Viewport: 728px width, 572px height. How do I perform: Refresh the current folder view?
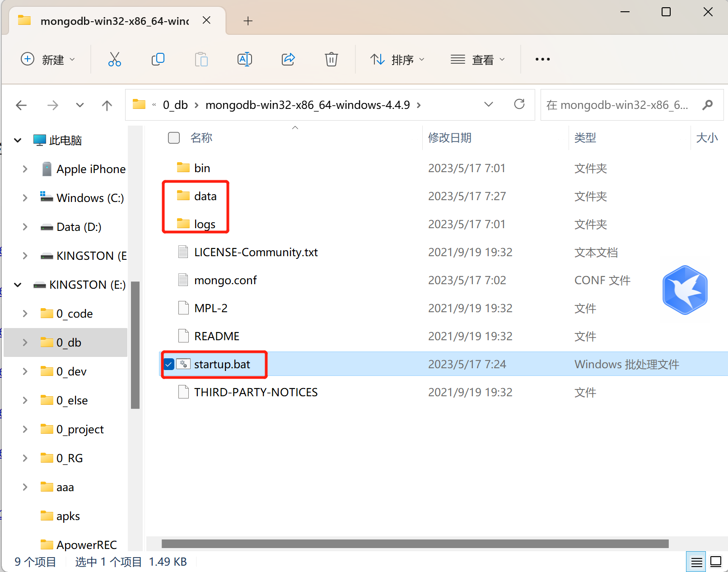pyautogui.click(x=519, y=104)
